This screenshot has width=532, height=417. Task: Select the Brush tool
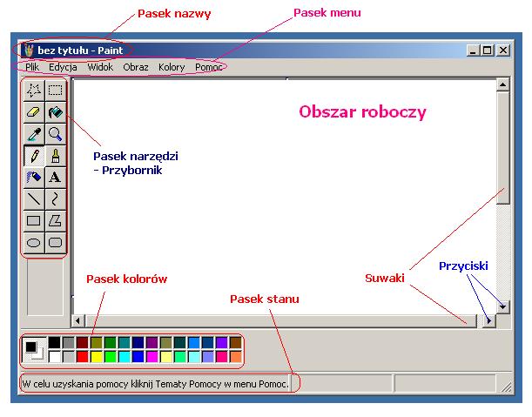tap(56, 156)
